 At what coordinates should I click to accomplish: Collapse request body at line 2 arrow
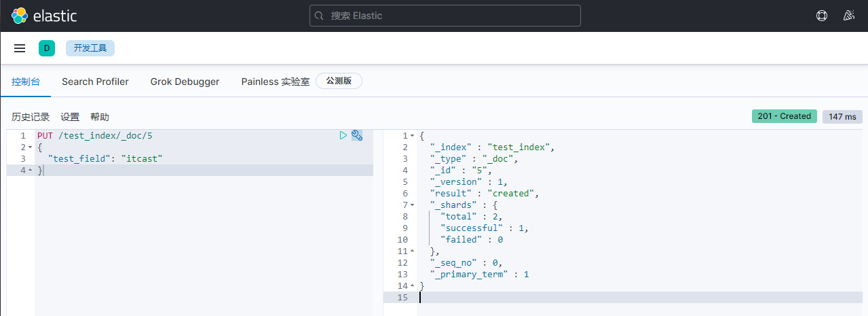click(x=31, y=147)
